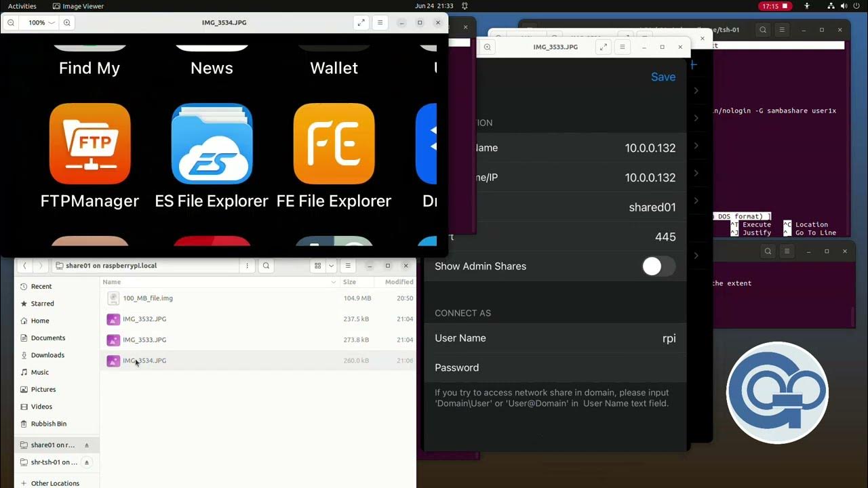Go forward in the Files window
Image resolution: width=868 pixels, height=488 pixels.
coord(40,266)
